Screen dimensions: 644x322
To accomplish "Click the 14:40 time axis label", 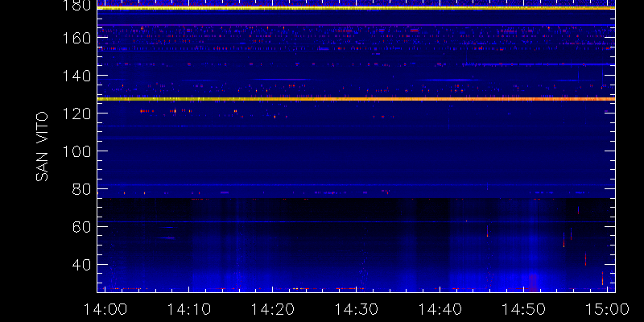I will tap(440, 309).
